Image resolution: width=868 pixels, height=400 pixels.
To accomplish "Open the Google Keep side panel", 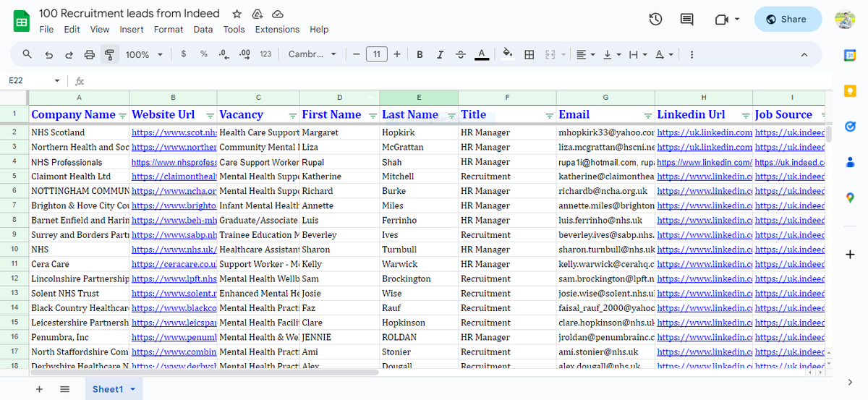I will 850,90.
